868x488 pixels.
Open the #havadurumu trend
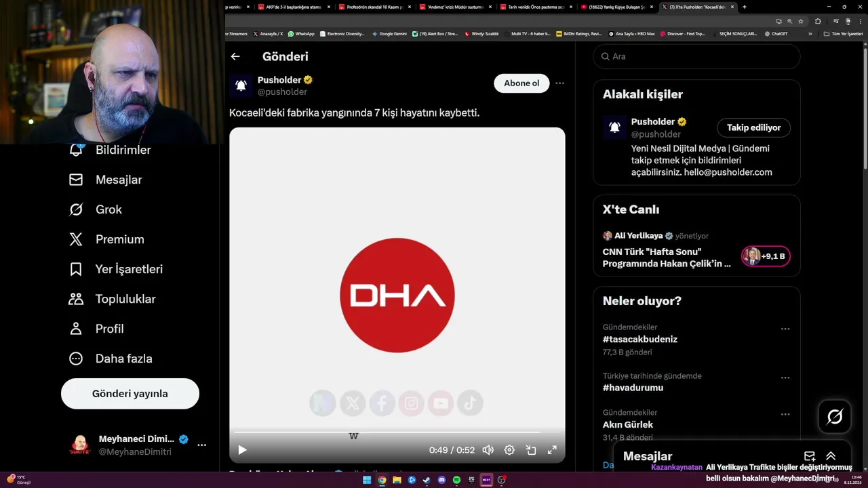[633, 388]
